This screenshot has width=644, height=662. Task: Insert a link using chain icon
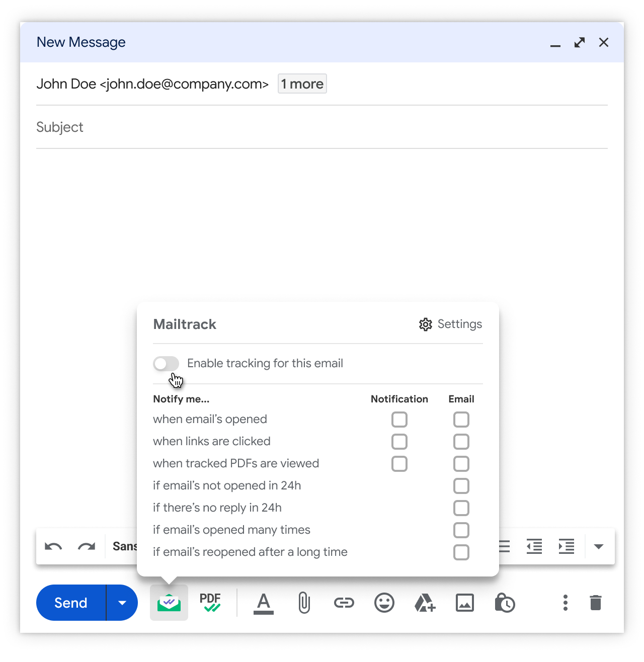(x=344, y=603)
